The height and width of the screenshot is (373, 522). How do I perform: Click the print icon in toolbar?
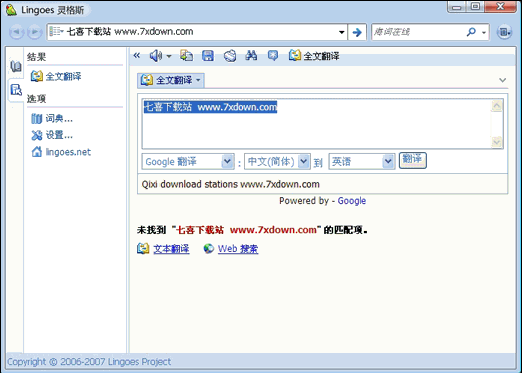point(230,56)
